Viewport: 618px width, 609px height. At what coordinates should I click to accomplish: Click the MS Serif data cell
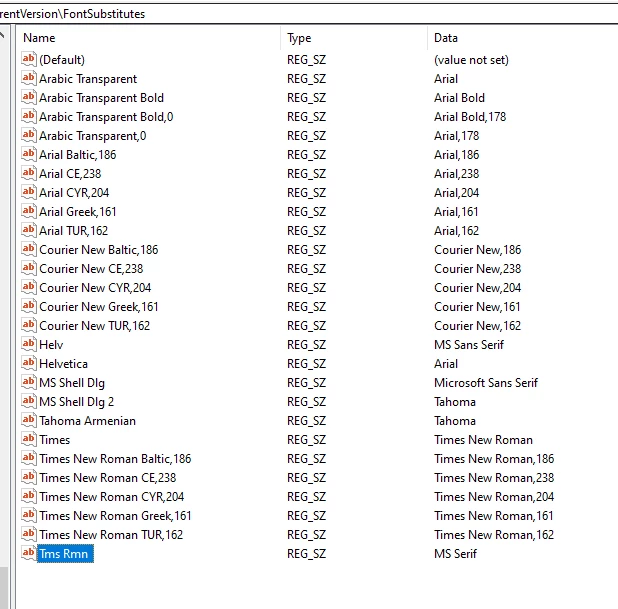pos(455,554)
